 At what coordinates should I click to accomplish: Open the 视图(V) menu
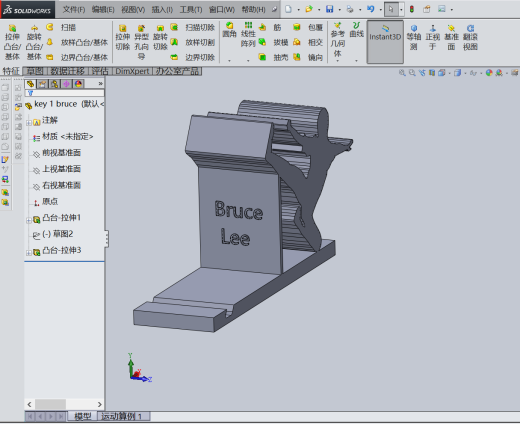(133, 9)
